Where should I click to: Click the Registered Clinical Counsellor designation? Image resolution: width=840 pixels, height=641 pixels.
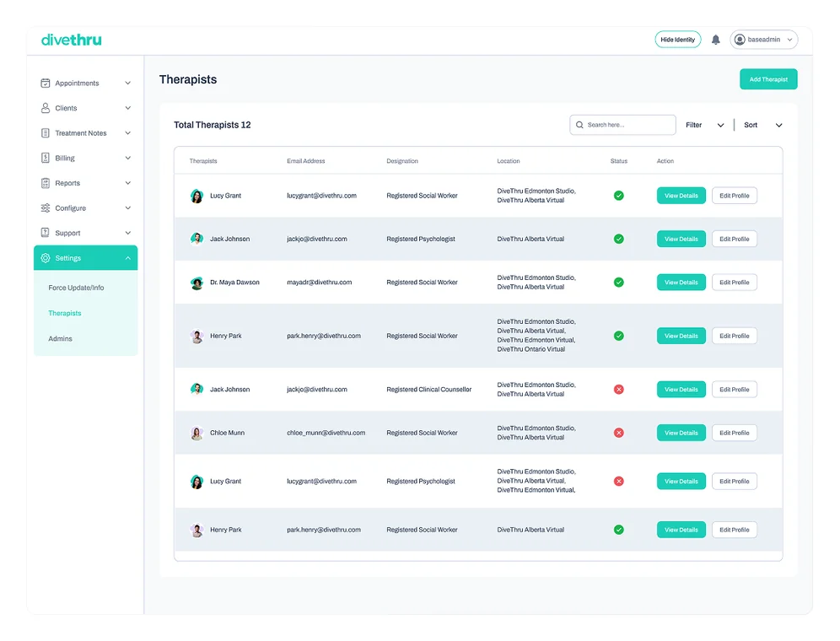[429, 390]
